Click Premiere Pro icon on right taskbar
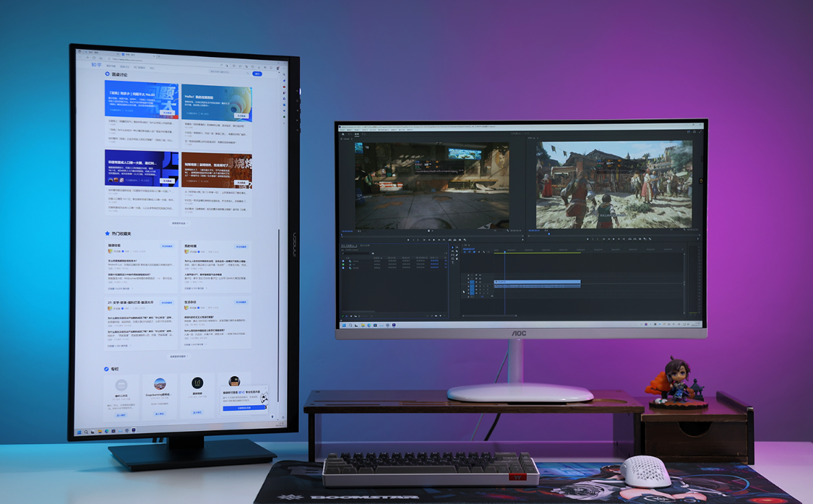Screen dimensions: 813x504 click(394, 325)
